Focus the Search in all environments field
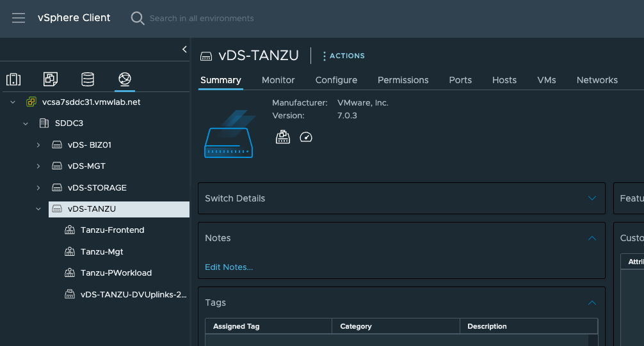The height and width of the screenshot is (346, 644). click(202, 19)
